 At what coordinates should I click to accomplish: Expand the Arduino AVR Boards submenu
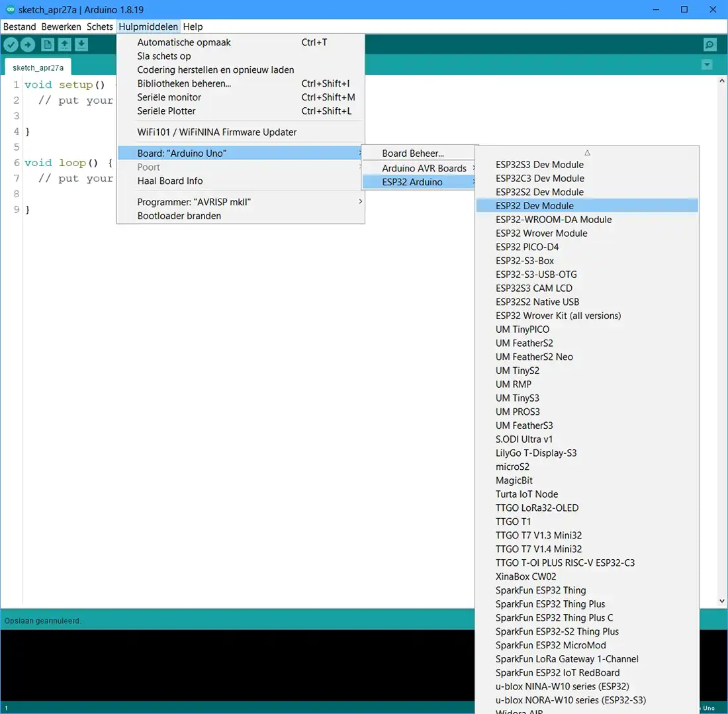[424, 168]
